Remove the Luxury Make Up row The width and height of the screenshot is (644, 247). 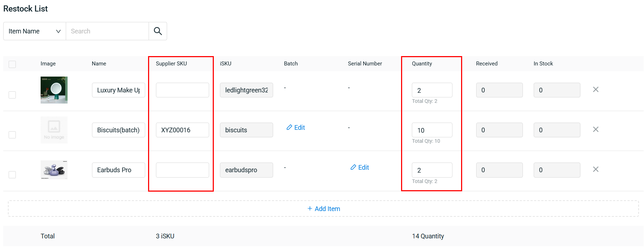tap(595, 90)
